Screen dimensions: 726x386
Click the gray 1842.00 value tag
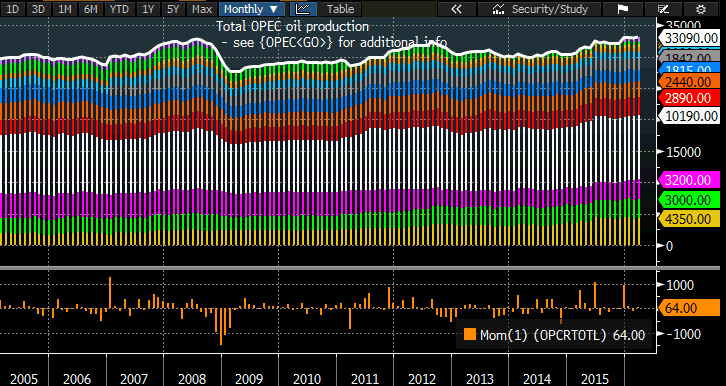(689, 58)
